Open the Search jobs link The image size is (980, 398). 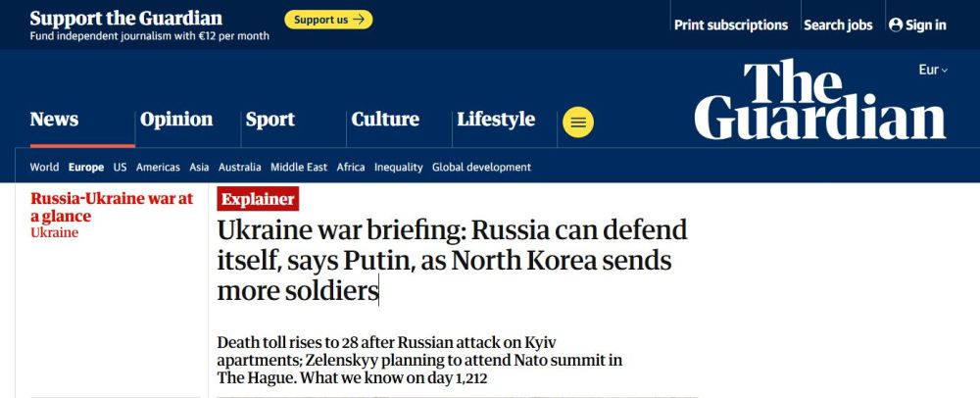click(839, 25)
